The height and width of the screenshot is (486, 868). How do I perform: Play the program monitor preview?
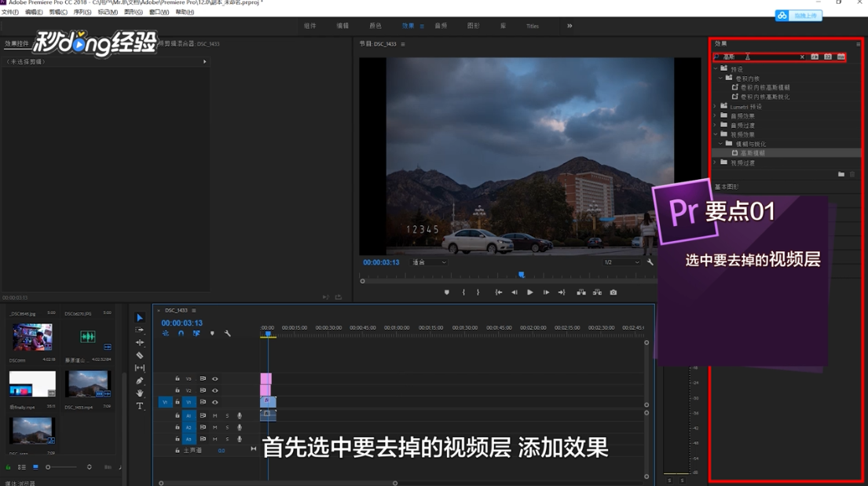(x=529, y=292)
